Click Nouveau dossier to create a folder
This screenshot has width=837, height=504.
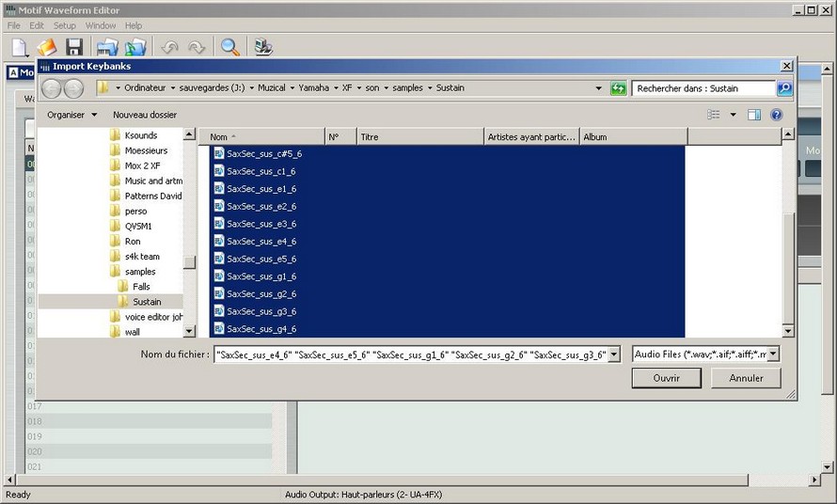pos(145,115)
